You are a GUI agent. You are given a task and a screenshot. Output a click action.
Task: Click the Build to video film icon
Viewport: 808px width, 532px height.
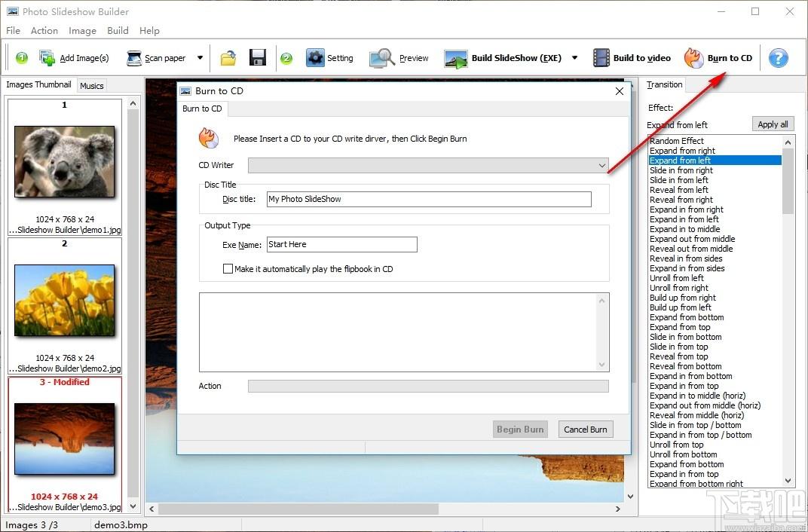click(601, 58)
